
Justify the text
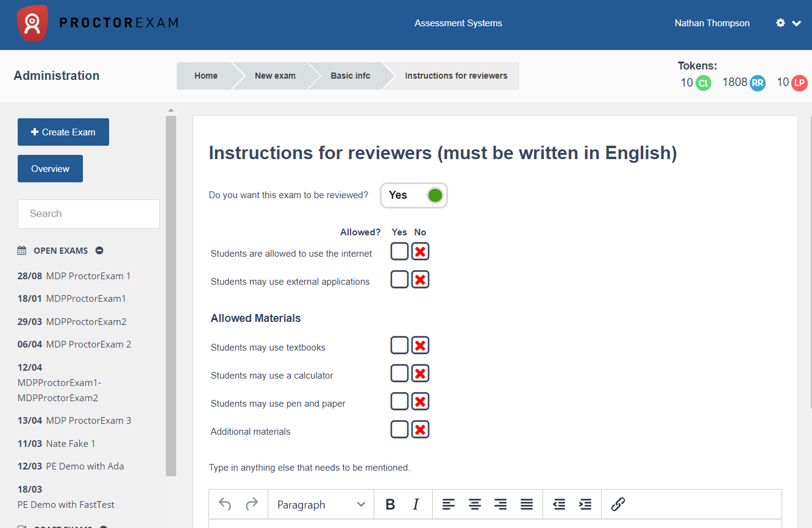pyautogui.click(x=527, y=504)
